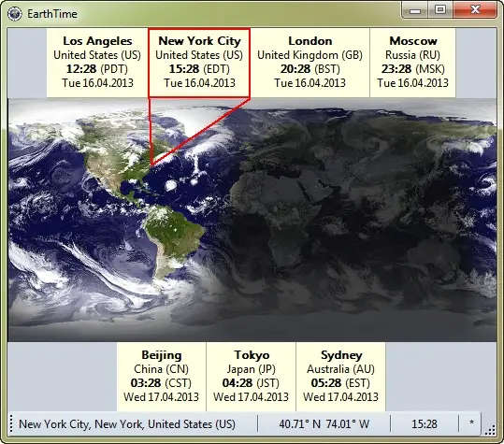Click the 40.71° N 74.01° W coordinates field
The image size is (504, 444).
[x=324, y=424]
